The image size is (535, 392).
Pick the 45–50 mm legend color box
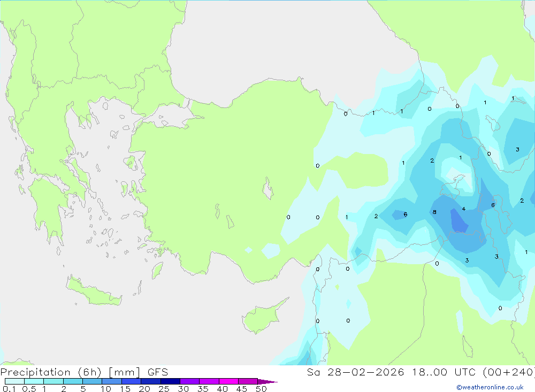point(248,381)
